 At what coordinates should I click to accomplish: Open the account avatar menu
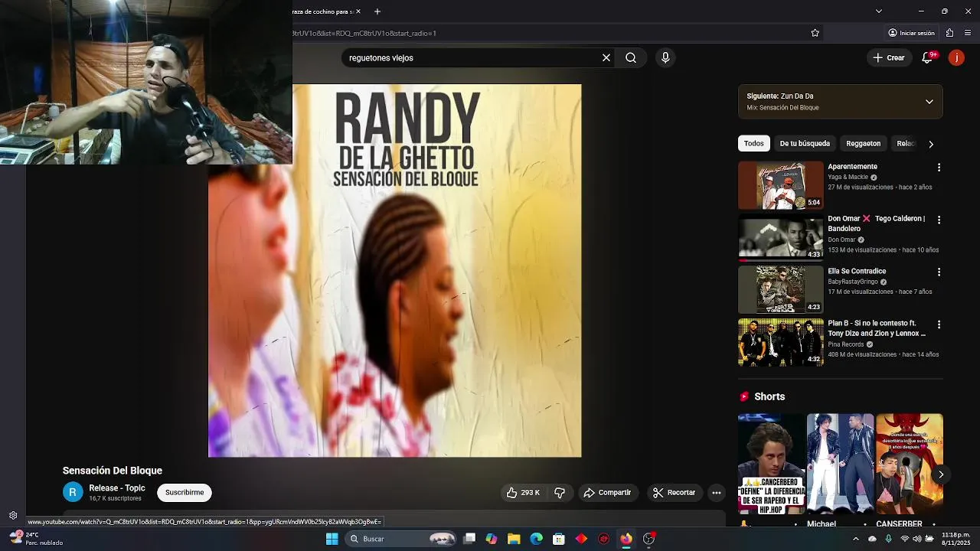[x=956, y=57]
